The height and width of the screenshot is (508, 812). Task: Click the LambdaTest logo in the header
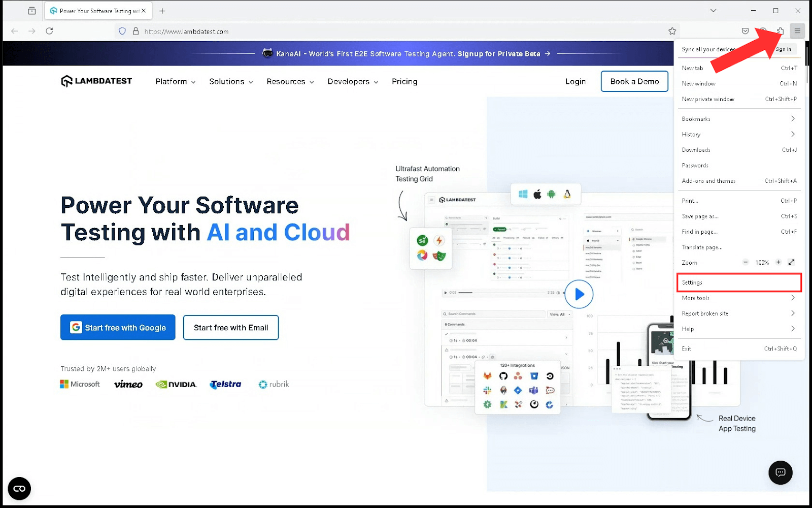pyautogui.click(x=96, y=81)
